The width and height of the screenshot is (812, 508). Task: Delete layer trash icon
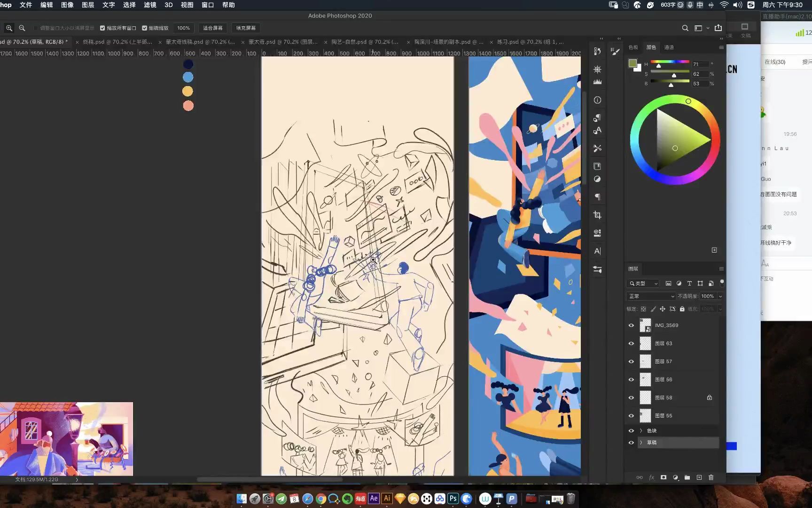tap(711, 477)
